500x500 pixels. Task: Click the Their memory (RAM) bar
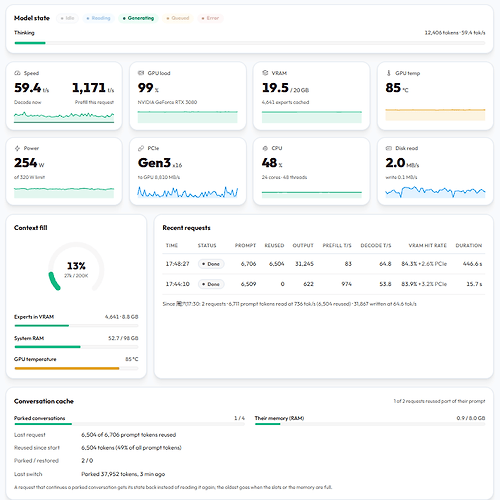click(x=370, y=424)
